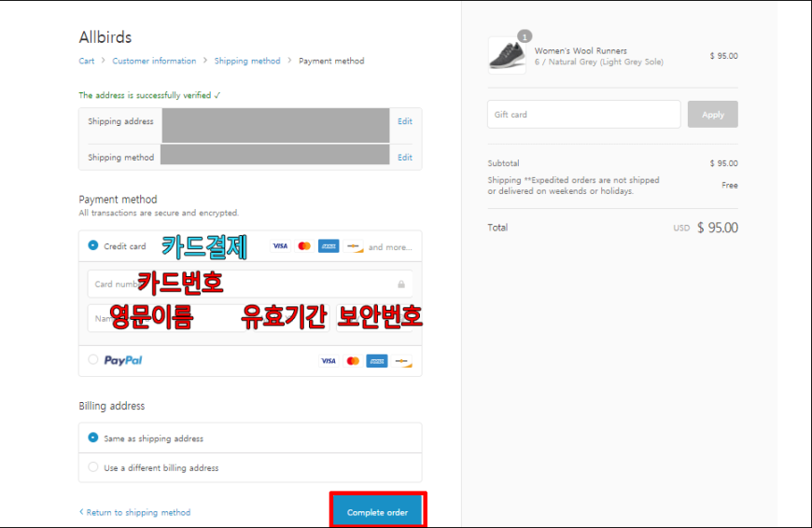Screen dimensions: 812x528
Task: Edit the Shipping address
Action: click(x=405, y=121)
